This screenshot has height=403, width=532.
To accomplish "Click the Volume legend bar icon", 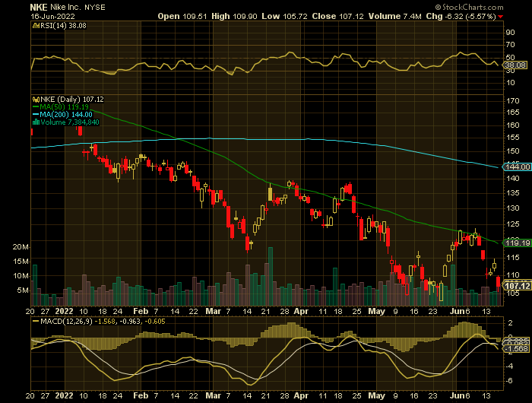I will click(33, 122).
